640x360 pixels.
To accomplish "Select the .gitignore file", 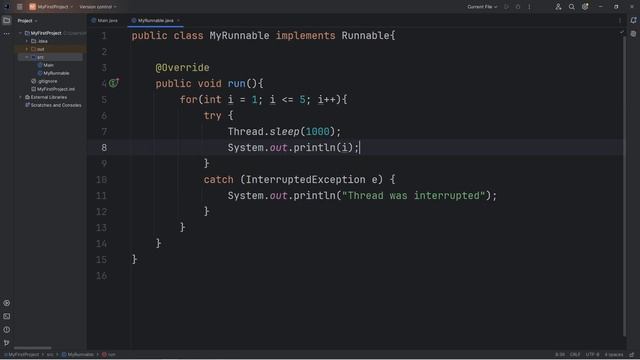I will click(x=44, y=81).
